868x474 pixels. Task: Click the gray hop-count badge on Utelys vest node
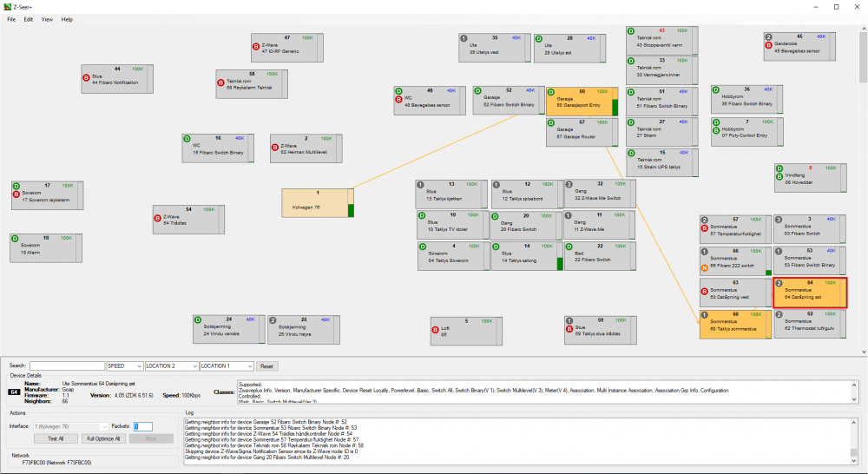[x=464, y=39]
